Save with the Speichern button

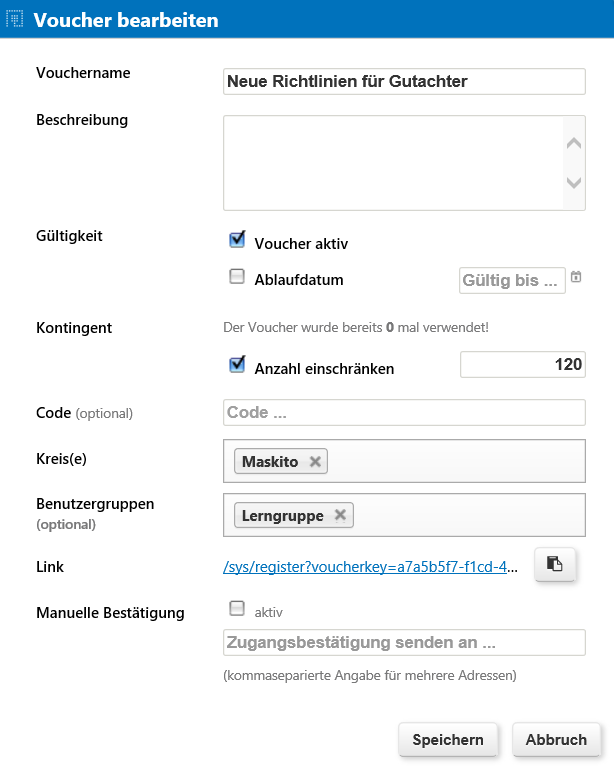pyautogui.click(x=448, y=739)
